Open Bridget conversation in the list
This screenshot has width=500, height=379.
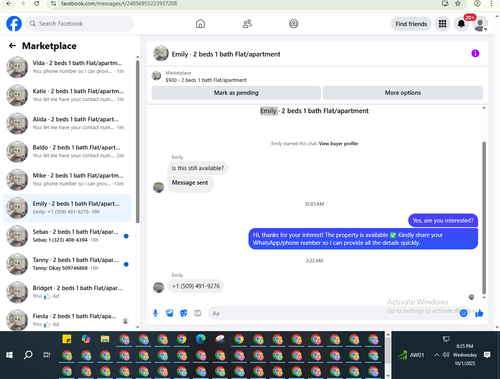[68, 292]
